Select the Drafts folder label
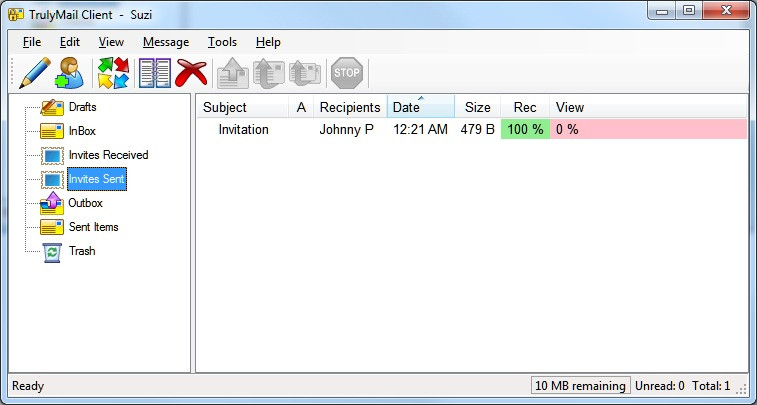 pyautogui.click(x=83, y=107)
